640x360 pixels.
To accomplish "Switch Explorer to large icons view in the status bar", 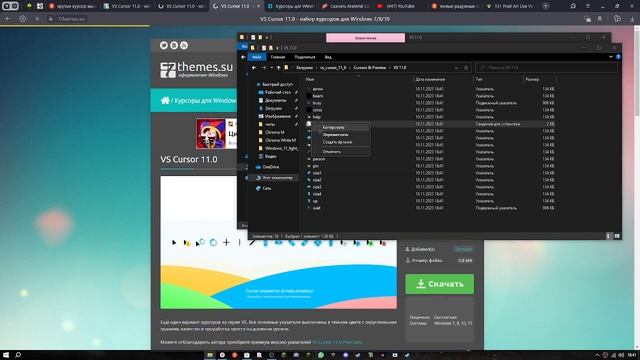I will tap(617, 236).
